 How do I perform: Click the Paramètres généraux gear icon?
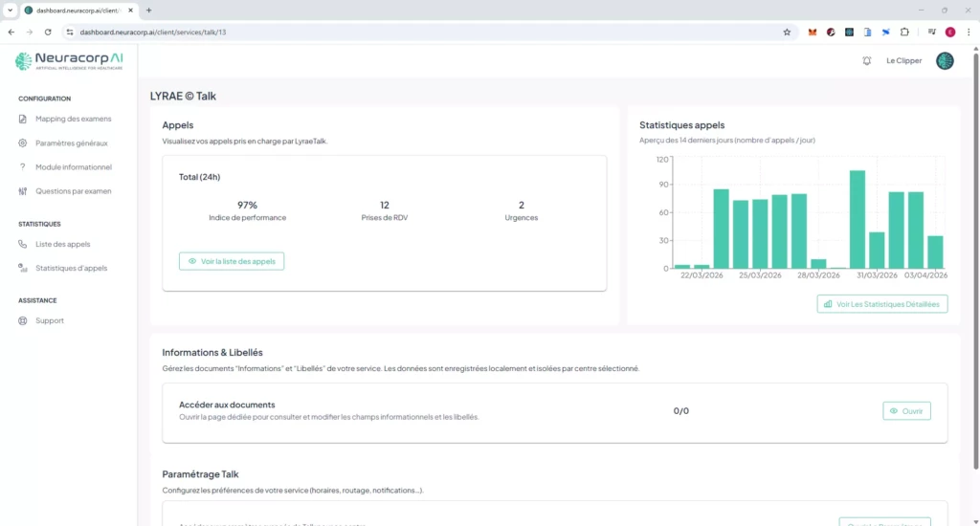(x=23, y=143)
